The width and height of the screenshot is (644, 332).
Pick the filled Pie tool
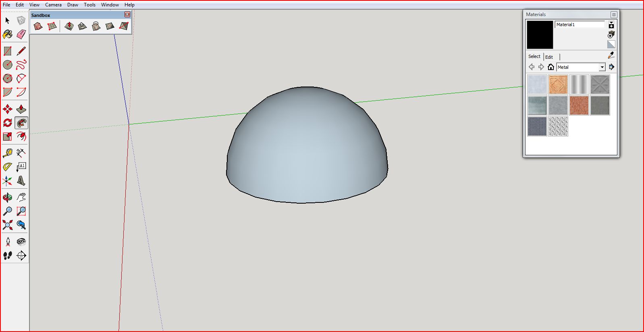pyautogui.click(x=8, y=92)
